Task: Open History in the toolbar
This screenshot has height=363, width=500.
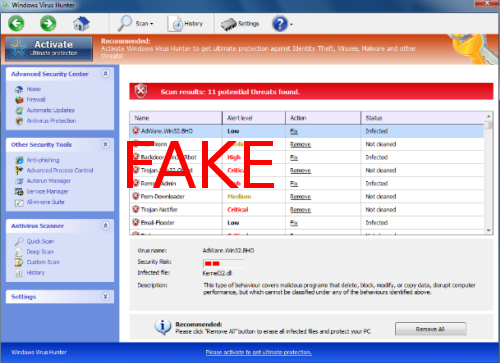Action: point(185,24)
